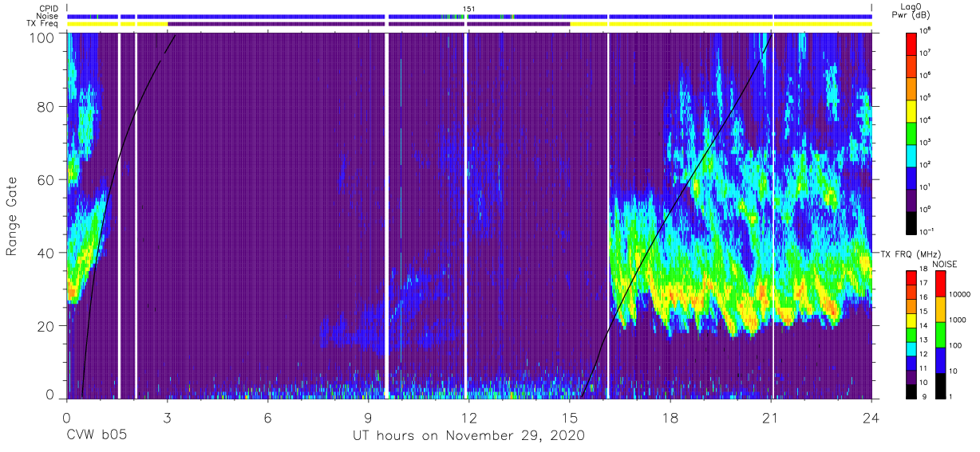Click the 'CVW b05' radar beam label
Image resolution: width=980 pixels, height=452 pixels.
(x=97, y=436)
